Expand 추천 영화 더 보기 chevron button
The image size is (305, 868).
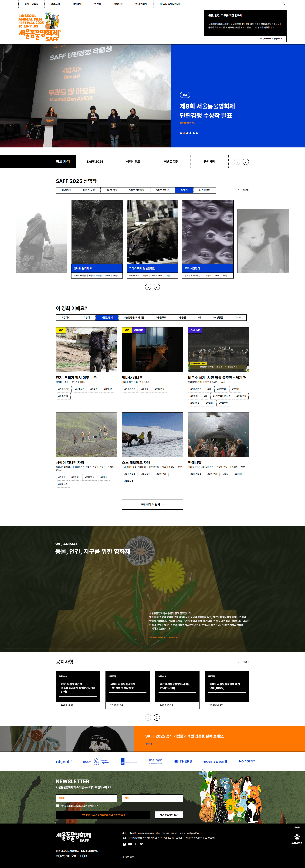click(152, 504)
